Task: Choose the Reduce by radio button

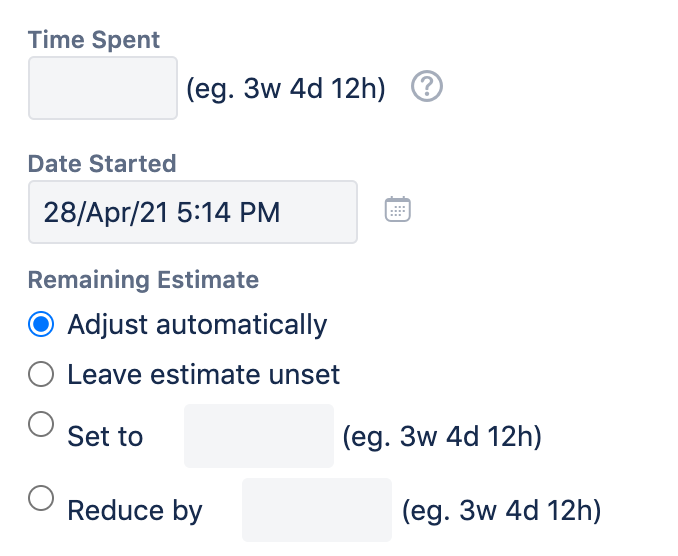Action: 41,498
